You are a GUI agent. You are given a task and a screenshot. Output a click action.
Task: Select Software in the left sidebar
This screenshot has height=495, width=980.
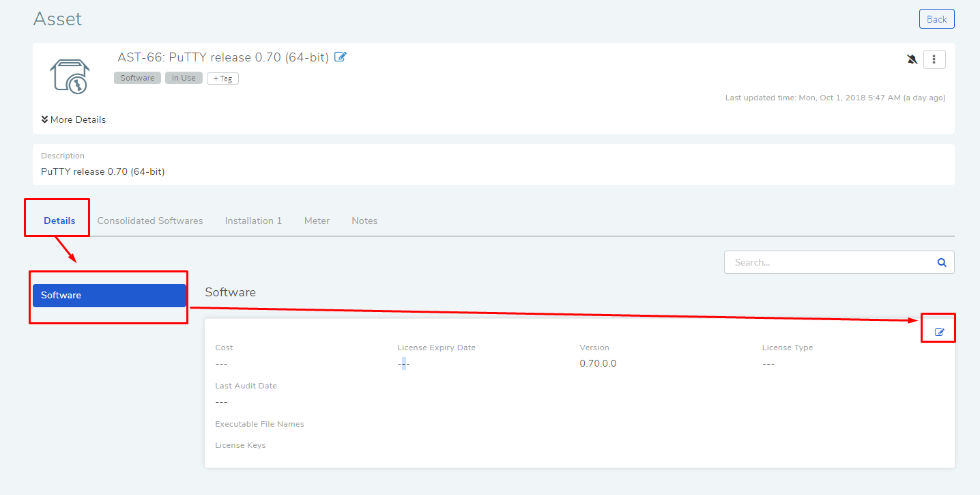click(x=109, y=296)
